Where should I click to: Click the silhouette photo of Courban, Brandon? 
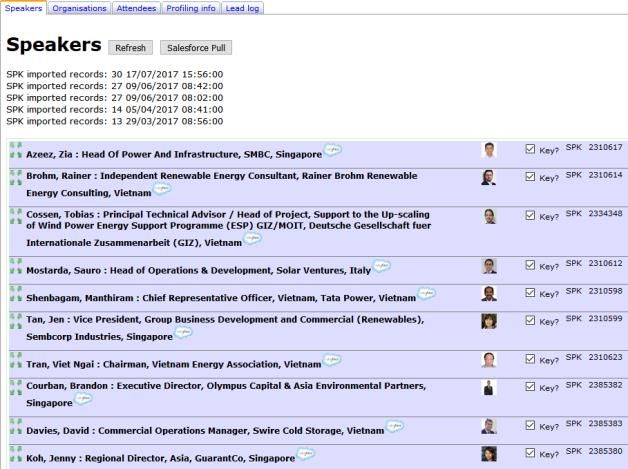click(x=489, y=387)
